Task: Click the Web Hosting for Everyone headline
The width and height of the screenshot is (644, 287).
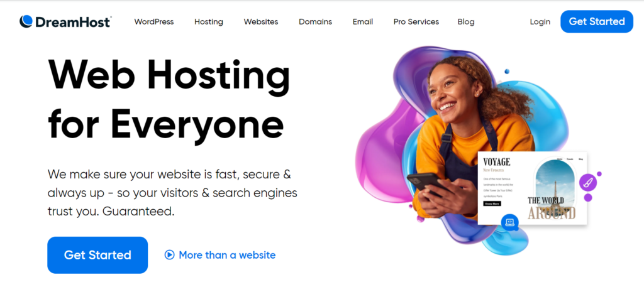Action: [x=169, y=100]
